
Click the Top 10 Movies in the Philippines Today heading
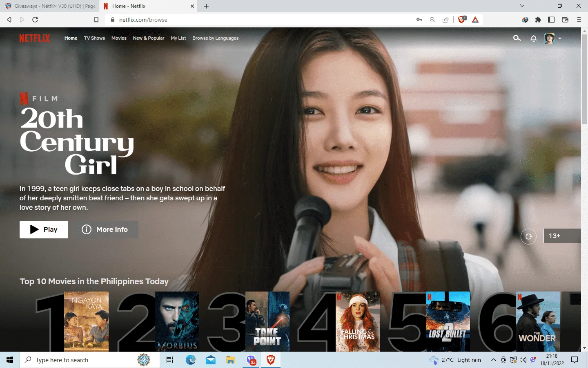coord(94,281)
